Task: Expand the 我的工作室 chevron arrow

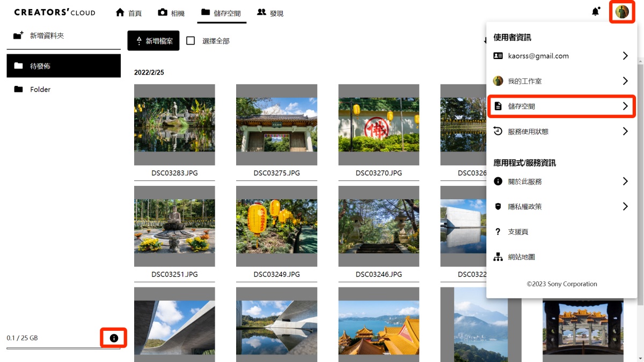Action: pyautogui.click(x=625, y=81)
